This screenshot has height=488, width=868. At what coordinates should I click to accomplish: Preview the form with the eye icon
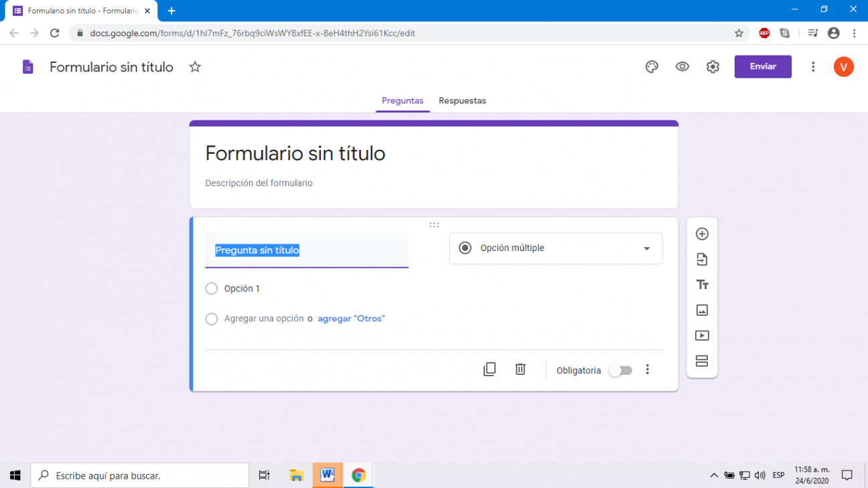(x=682, y=67)
